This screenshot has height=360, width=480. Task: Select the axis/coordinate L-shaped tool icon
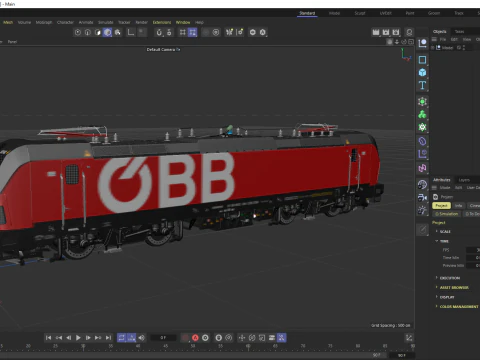point(131,32)
